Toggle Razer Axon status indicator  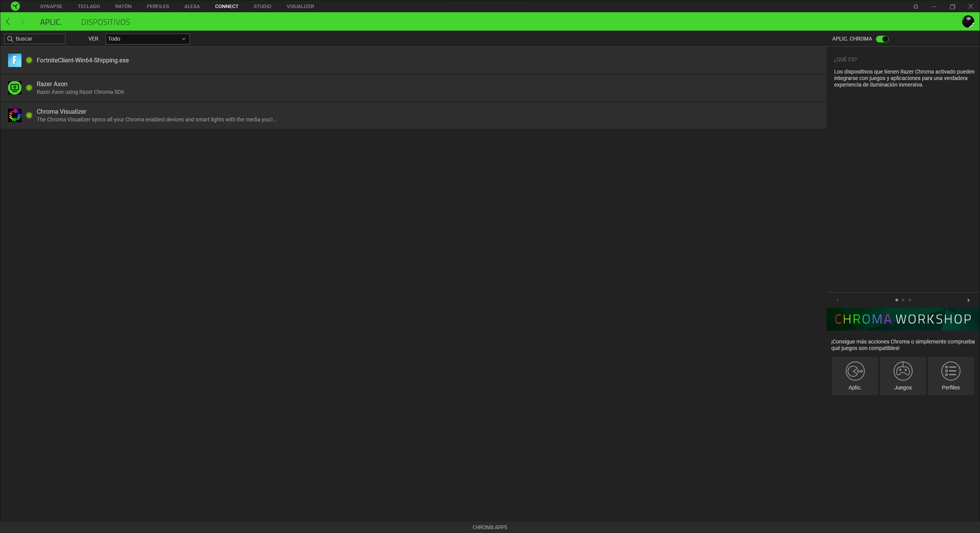pos(29,88)
